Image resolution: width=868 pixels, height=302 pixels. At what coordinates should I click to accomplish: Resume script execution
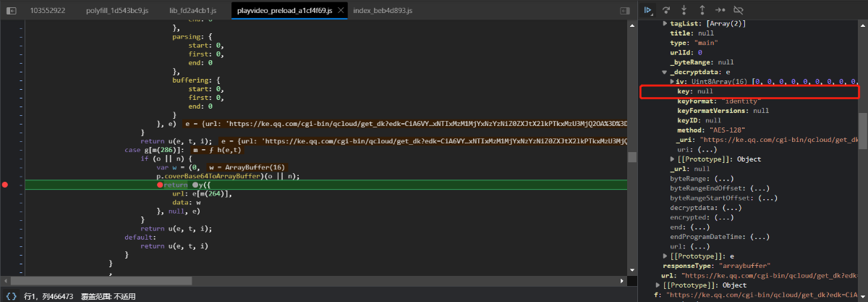click(x=648, y=10)
